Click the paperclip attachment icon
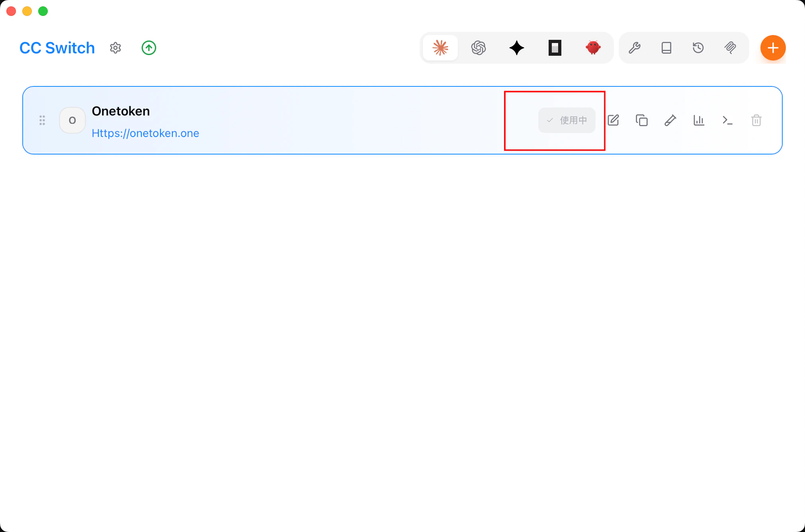Image resolution: width=805 pixels, height=532 pixels. coord(730,48)
